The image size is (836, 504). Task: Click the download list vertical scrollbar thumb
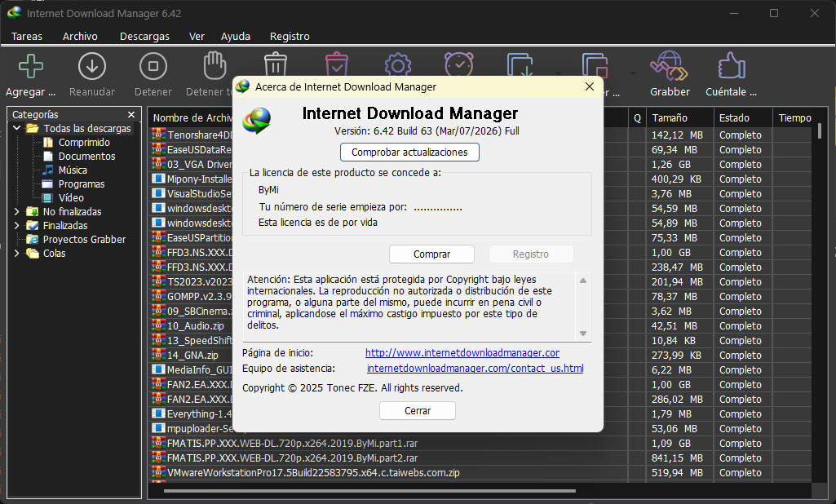point(820,131)
